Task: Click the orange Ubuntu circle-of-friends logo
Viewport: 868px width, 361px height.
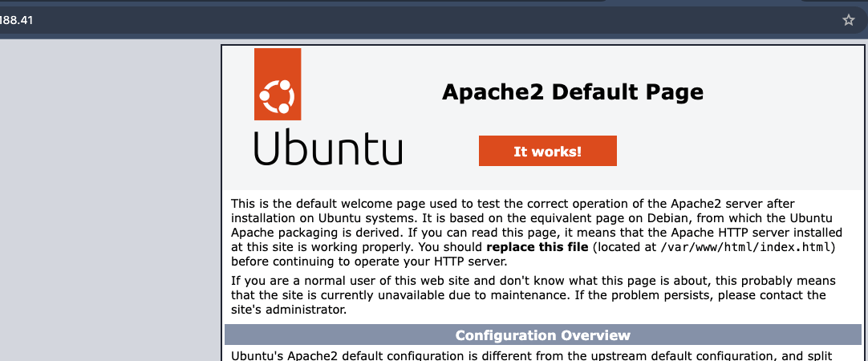Action: coord(278,99)
